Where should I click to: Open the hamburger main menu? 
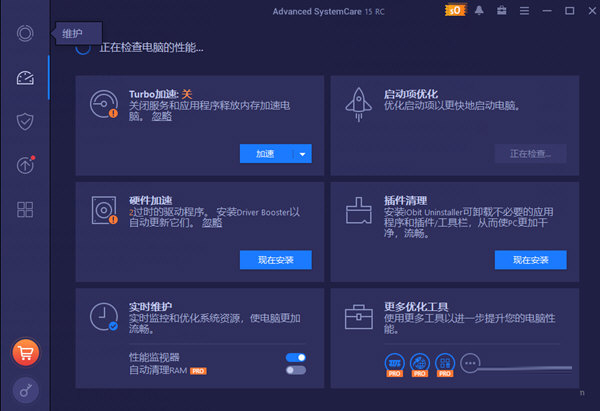[522, 11]
